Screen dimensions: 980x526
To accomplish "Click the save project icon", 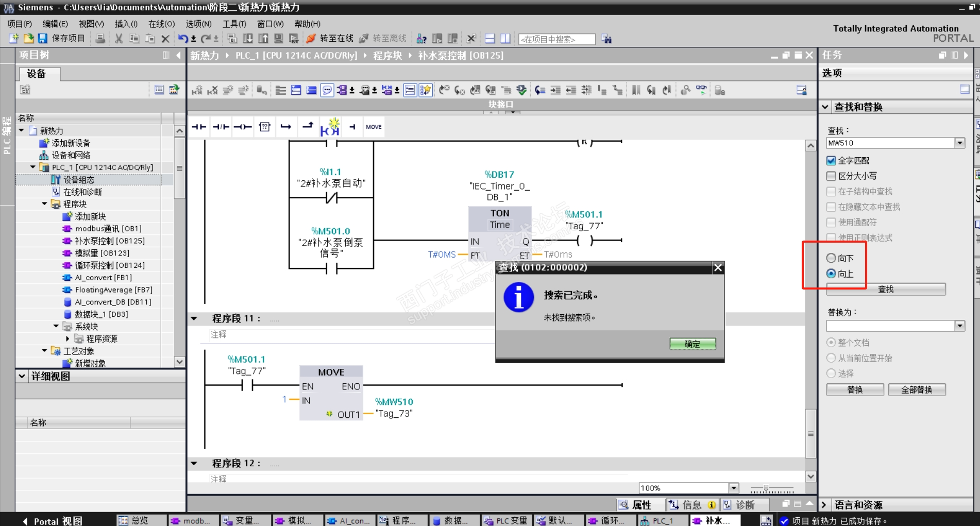I will tap(43, 39).
